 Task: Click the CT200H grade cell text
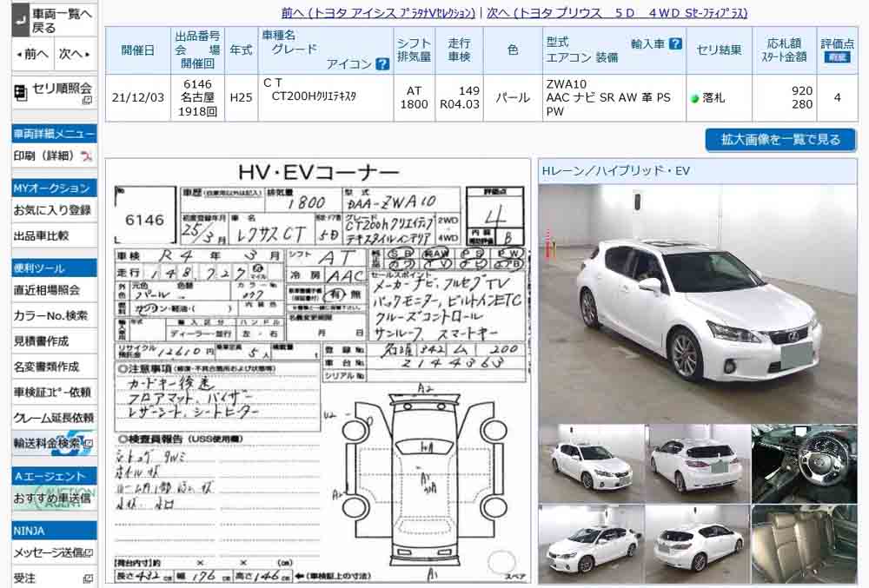click(314, 96)
